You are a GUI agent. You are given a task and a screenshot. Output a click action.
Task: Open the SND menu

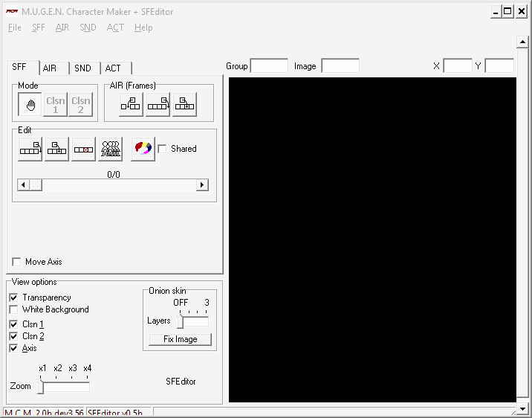coord(88,28)
